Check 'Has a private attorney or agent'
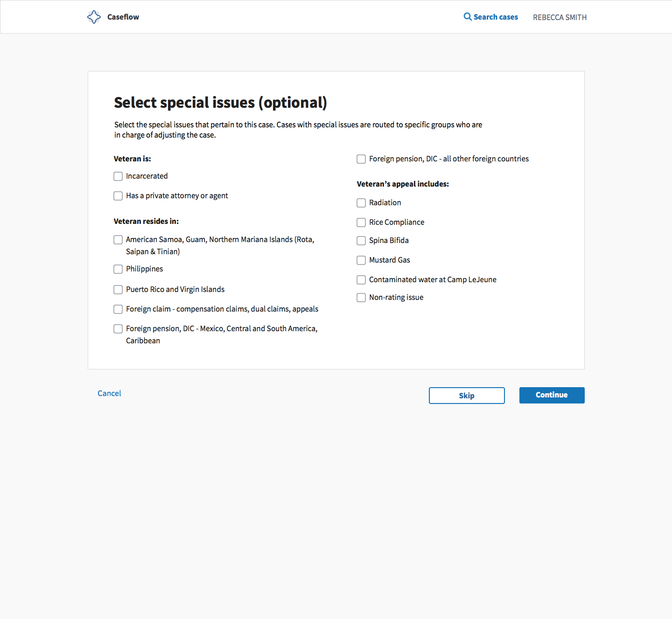Viewport: 672px width, 619px height. [x=118, y=196]
